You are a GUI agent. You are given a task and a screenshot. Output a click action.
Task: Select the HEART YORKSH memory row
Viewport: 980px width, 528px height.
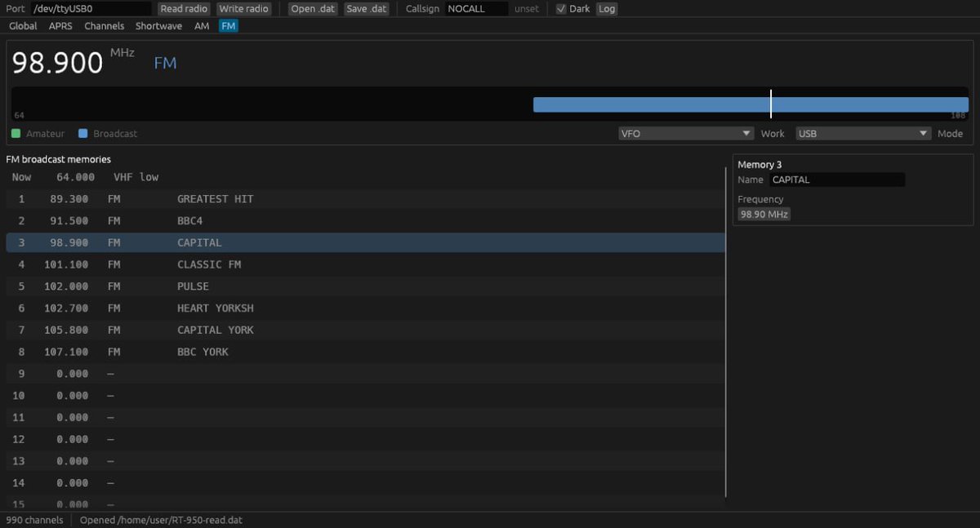click(x=365, y=308)
